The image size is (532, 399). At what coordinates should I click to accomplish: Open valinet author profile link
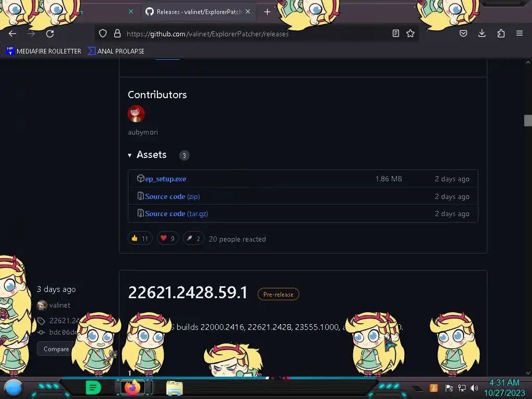pyautogui.click(x=60, y=305)
